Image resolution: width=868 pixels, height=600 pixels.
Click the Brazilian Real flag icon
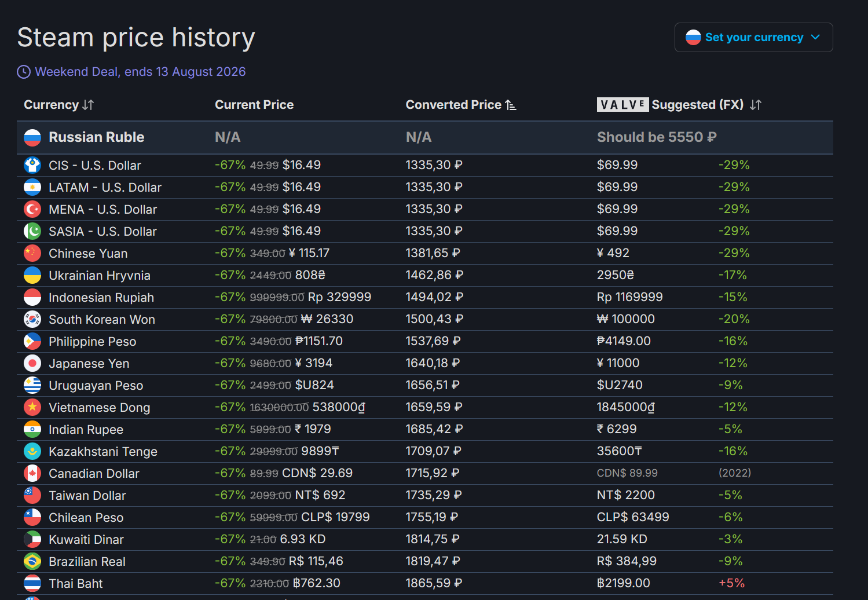click(32, 561)
